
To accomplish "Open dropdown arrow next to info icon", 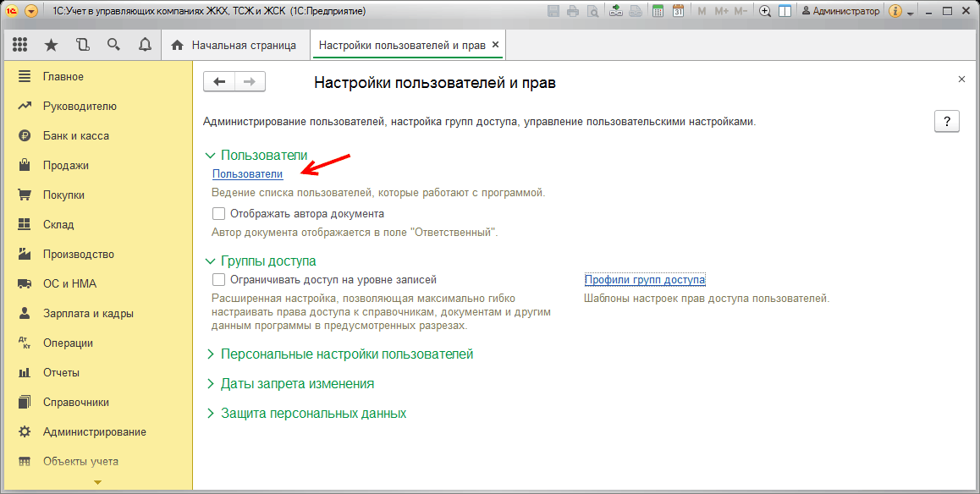I will 910,14.
